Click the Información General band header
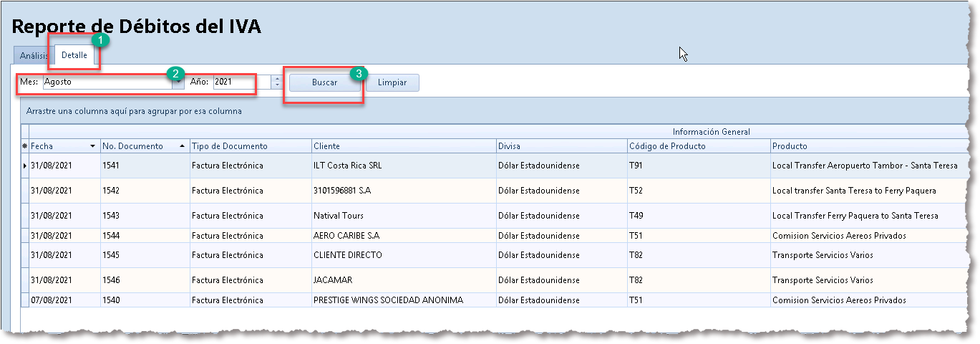This screenshot has height=344, width=980. pyautogui.click(x=711, y=132)
